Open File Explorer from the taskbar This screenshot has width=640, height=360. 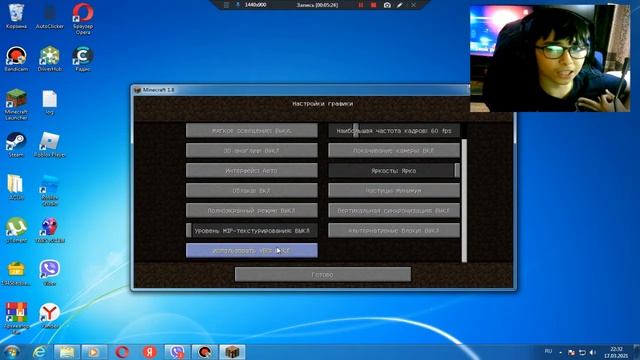(x=67, y=352)
